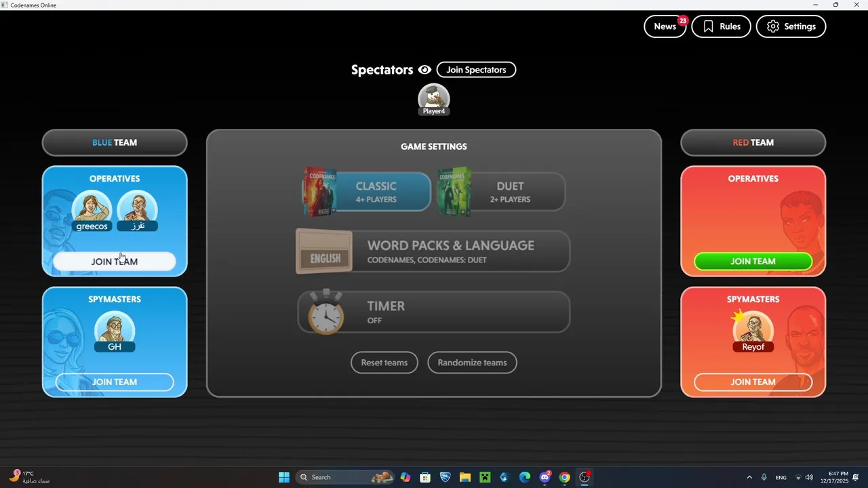Viewport: 868px width, 488px height.
Task: Click the Codenames app taskbar icon
Action: click(x=585, y=477)
